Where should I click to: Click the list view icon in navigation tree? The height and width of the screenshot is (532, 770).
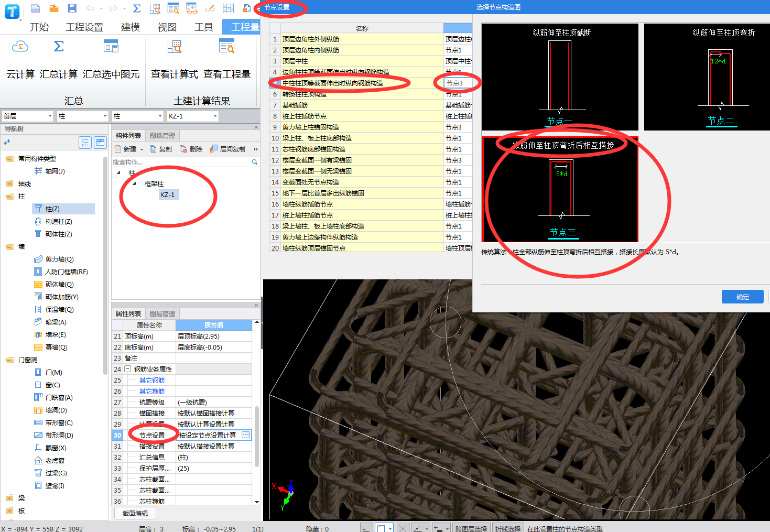pos(85,142)
